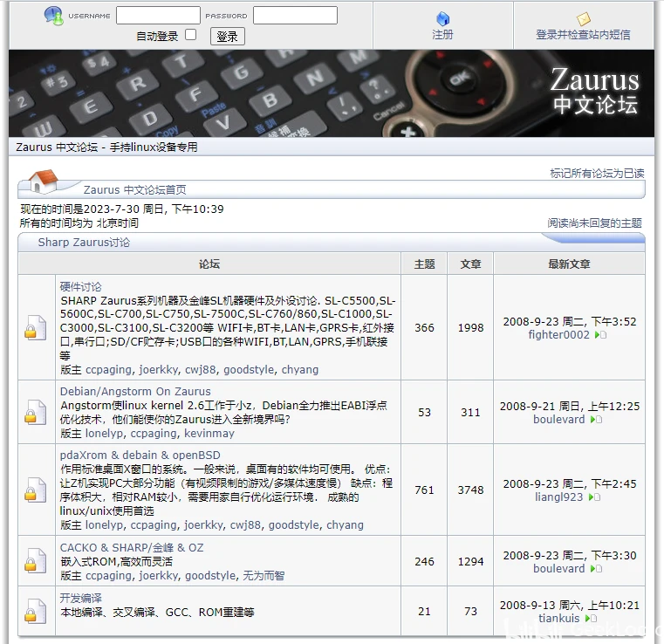Image resolution: width=664 pixels, height=644 pixels.
Task: Open moderator 无为而智 profile
Action: [264, 575]
